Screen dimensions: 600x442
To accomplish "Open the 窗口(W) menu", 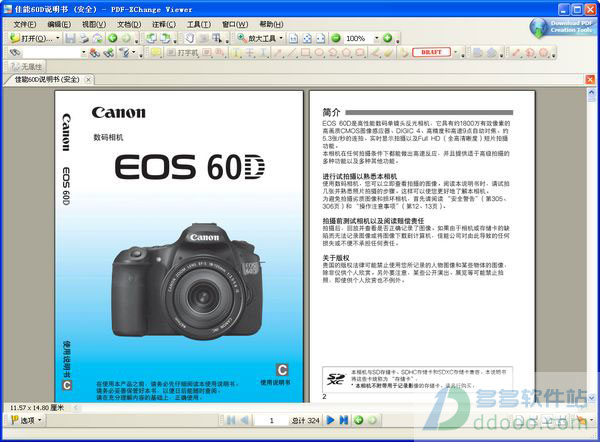I will (x=235, y=24).
